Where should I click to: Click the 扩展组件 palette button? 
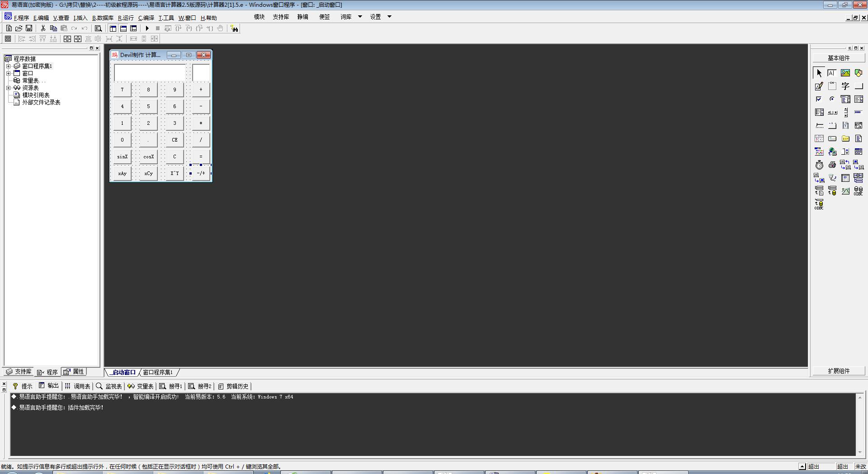[x=839, y=371]
